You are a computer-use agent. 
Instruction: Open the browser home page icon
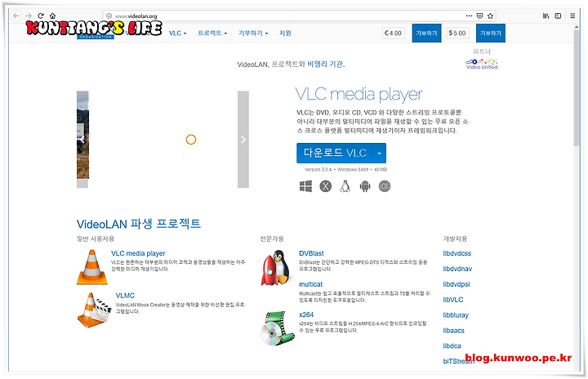52,16
